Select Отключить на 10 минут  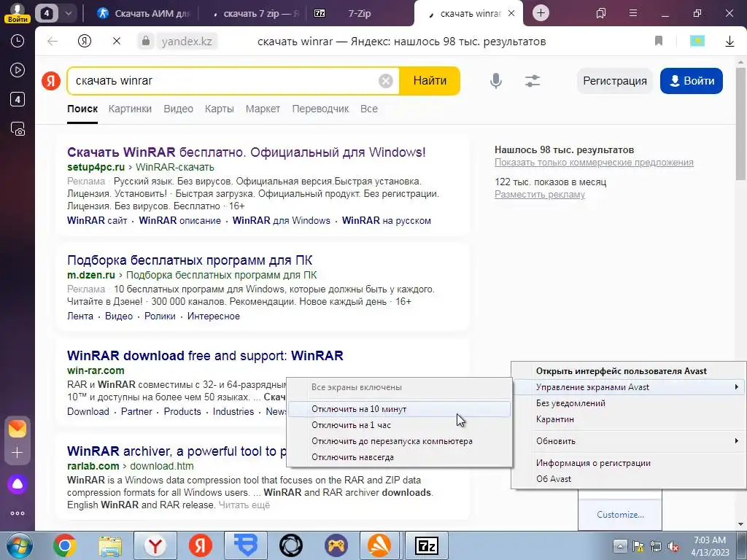(x=399, y=409)
